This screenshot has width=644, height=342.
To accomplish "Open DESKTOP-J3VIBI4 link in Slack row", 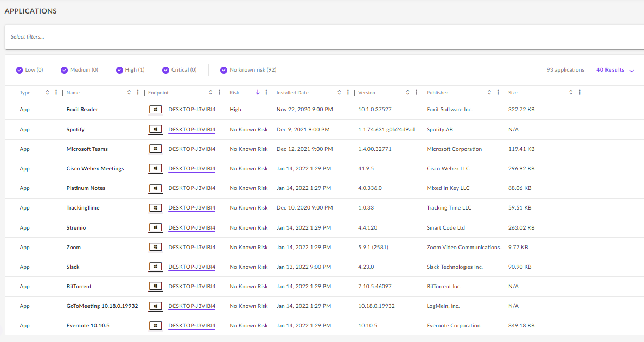I will point(192,267).
